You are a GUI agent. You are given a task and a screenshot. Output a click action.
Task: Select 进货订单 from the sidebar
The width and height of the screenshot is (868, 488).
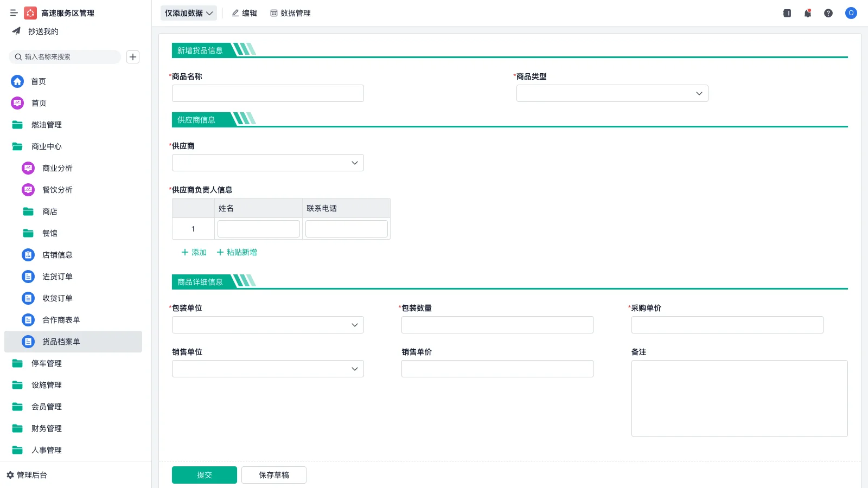tap(58, 277)
